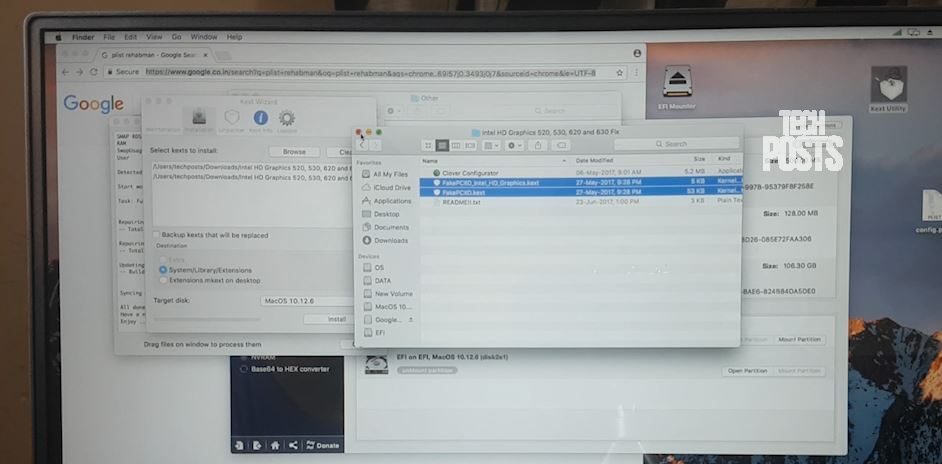The image size is (942, 464).
Task: Click Chrome's forward arrow button
Action: pyautogui.click(x=79, y=72)
